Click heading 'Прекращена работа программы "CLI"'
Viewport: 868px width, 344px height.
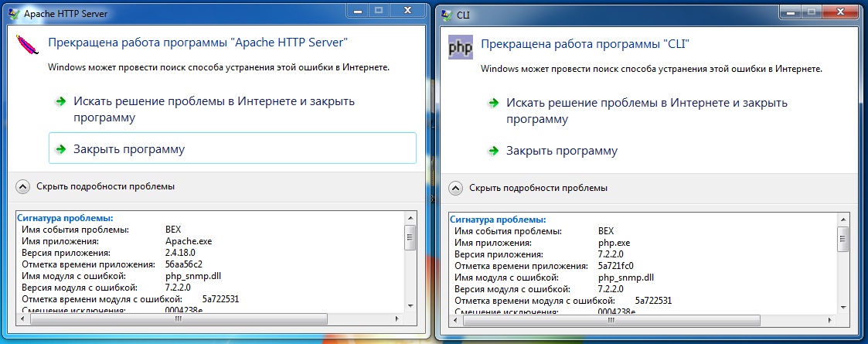[586, 43]
